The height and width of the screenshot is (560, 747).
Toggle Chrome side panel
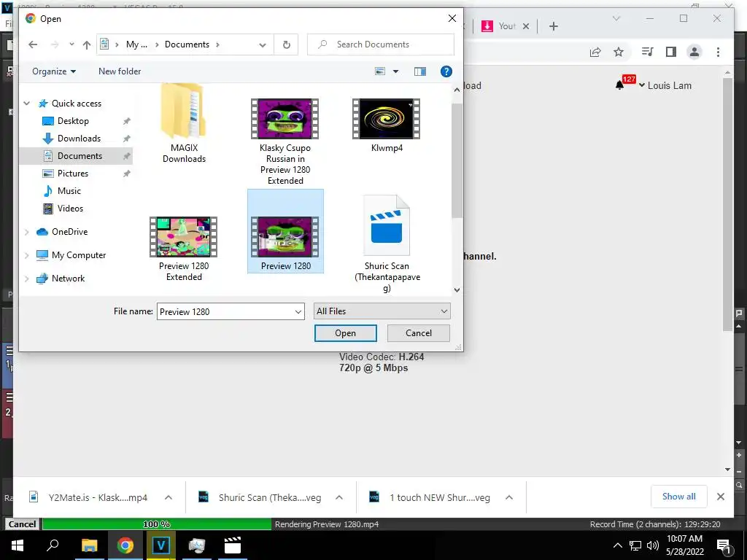coord(671,52)
